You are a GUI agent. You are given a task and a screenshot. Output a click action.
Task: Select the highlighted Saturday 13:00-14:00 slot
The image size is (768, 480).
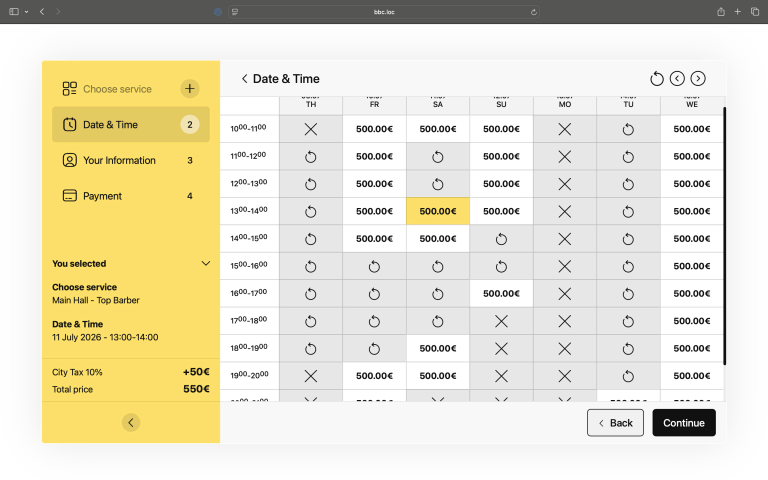click(438, 211)
